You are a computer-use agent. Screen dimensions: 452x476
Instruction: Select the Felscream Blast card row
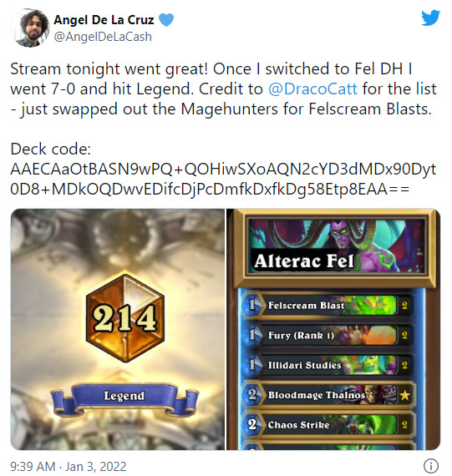[x=328, y=306]
